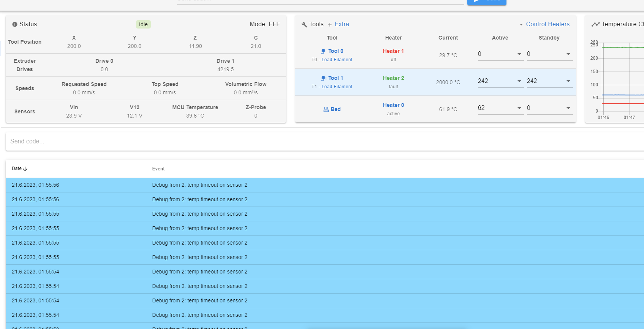Click T1 Load Filament link
The height and width of the screenshot is (329, 644).
tap(337, 87)
